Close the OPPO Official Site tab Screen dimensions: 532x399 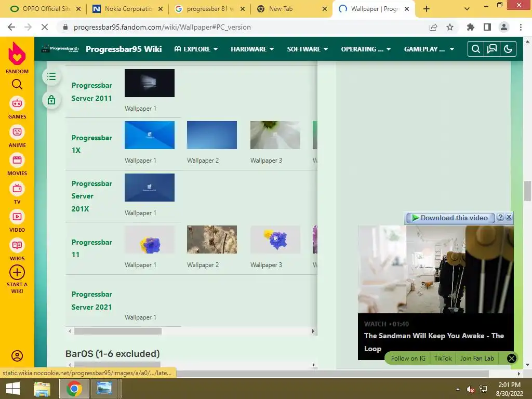(x=78, y=9)
